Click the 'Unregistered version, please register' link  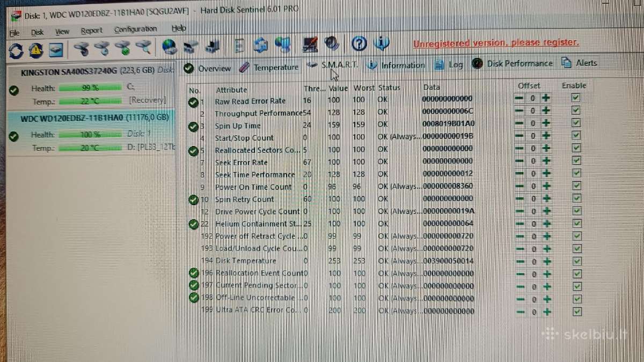(x=496, y=43)
